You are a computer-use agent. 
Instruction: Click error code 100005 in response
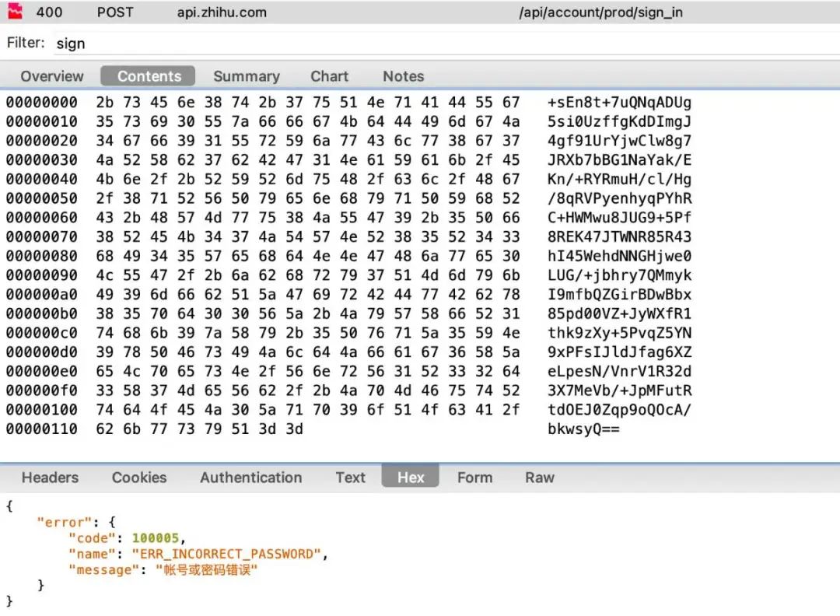[156, 537]
